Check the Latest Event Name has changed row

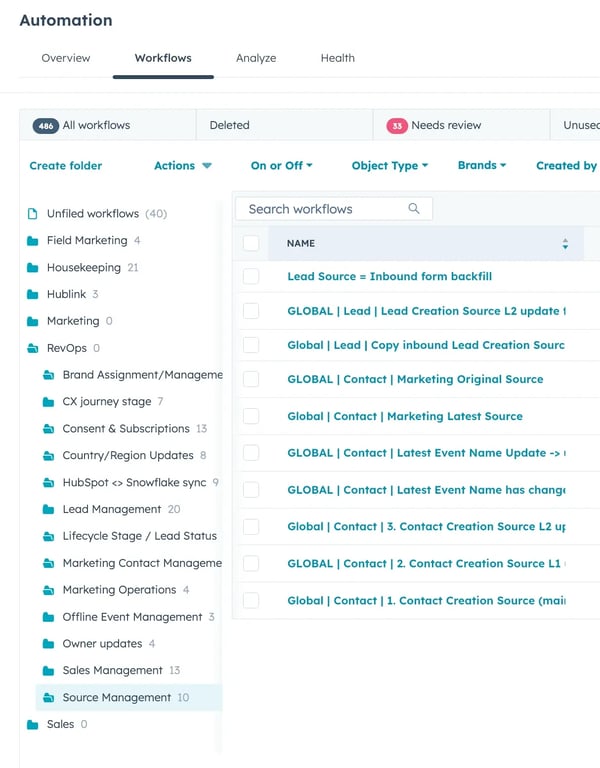[x=251, y=490]
